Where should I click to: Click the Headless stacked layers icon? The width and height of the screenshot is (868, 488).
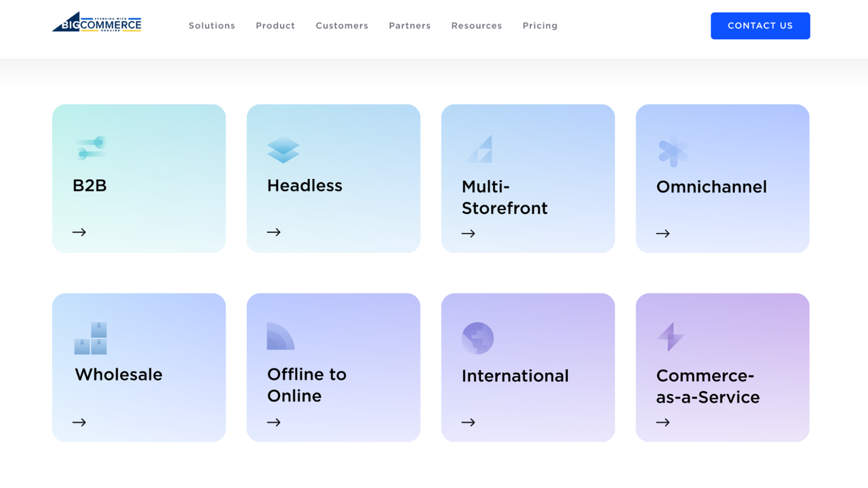click(283, 150)
